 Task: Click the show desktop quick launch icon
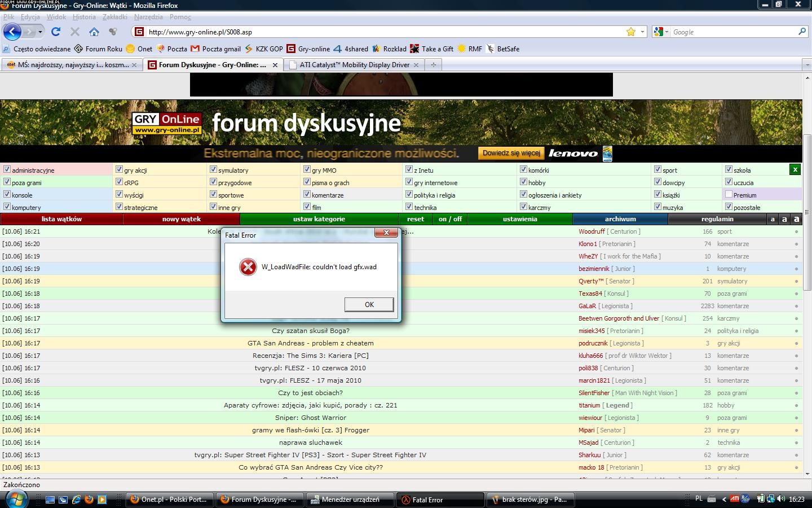(50, 500)
